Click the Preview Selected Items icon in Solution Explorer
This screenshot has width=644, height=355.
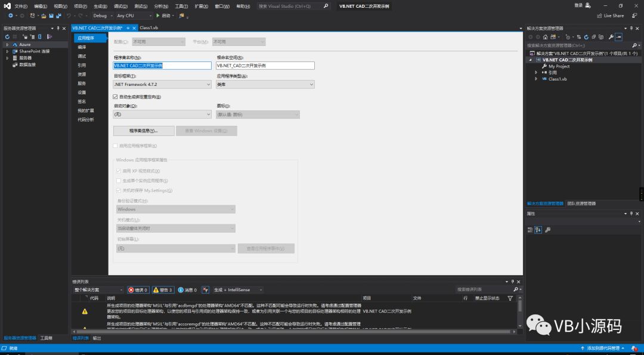point(618,37)
